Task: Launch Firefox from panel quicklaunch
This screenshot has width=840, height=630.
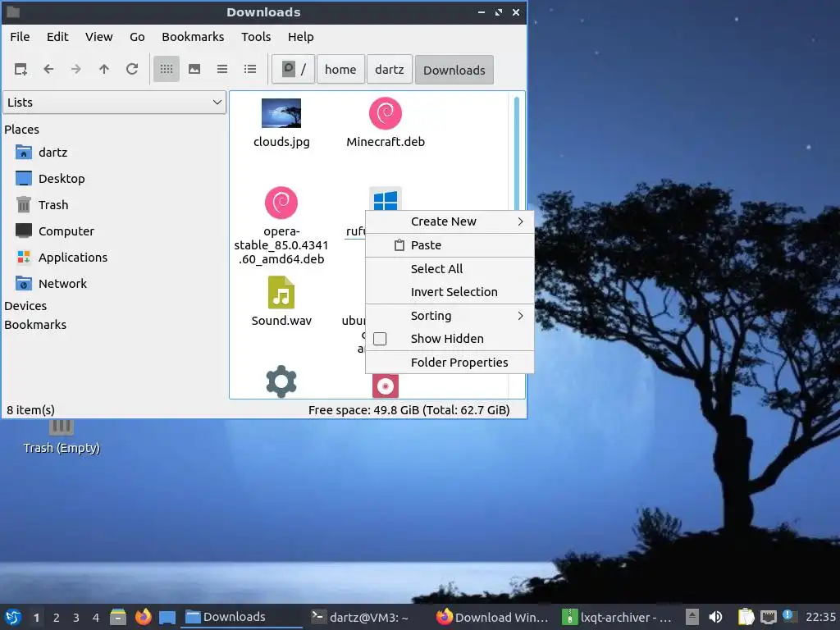Action: [143, 617]
